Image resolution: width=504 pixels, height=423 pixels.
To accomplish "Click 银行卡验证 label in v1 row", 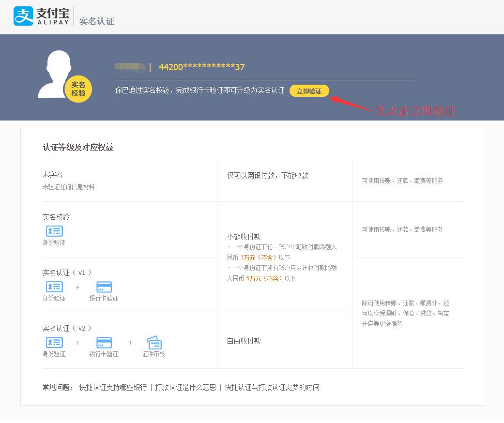I will coord(104,298).
